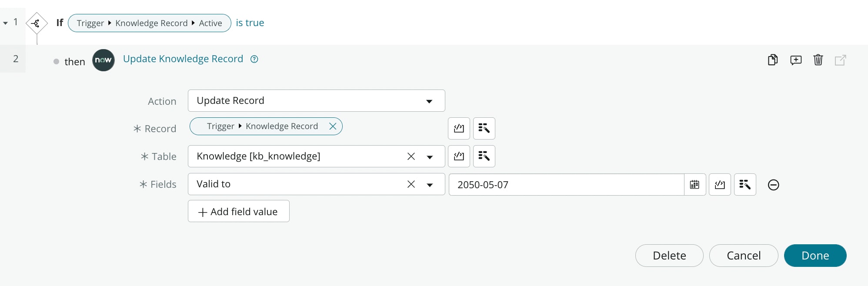The image size is (868, 286).
Task: Copy the Update Knowledge Record action
Action: coord(773,60)
